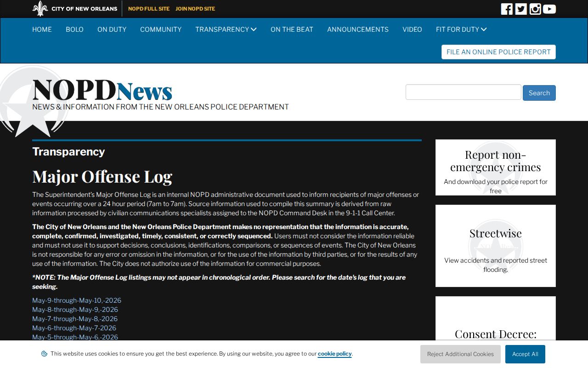The width and height of the screenshot is (588, 368).
Task: Open the On The Beat menu item
Action: pos(292,29)
